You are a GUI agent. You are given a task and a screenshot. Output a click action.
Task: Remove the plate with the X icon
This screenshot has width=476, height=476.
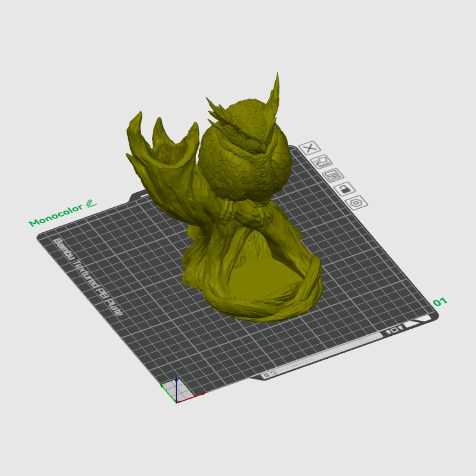tap(310, 148)
